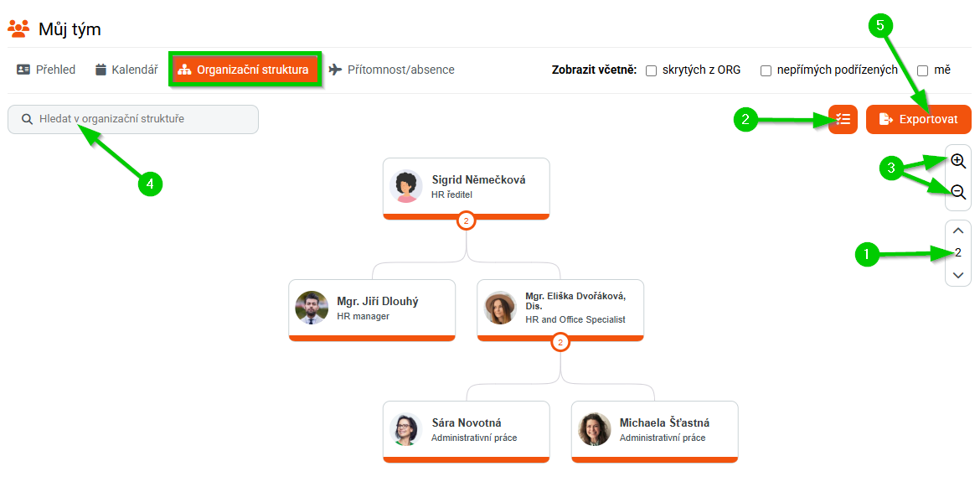
Task: Open the checklist display options icon
Action: [x=843, y=120]
